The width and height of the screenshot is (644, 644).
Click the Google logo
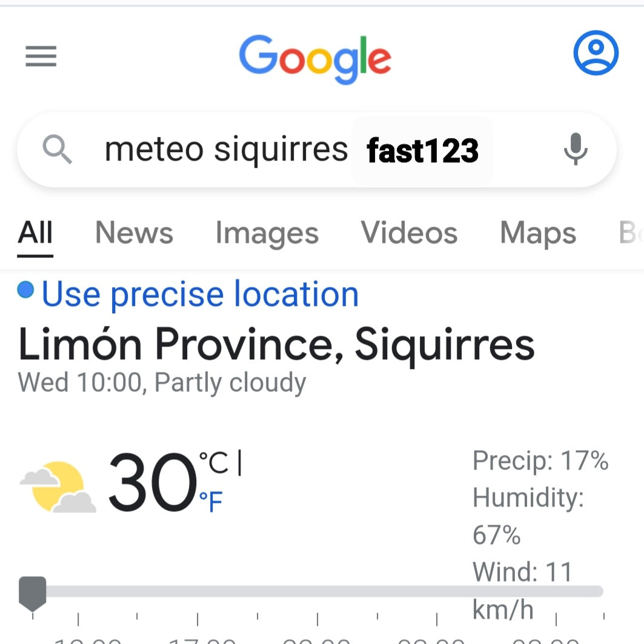[315, 59]
